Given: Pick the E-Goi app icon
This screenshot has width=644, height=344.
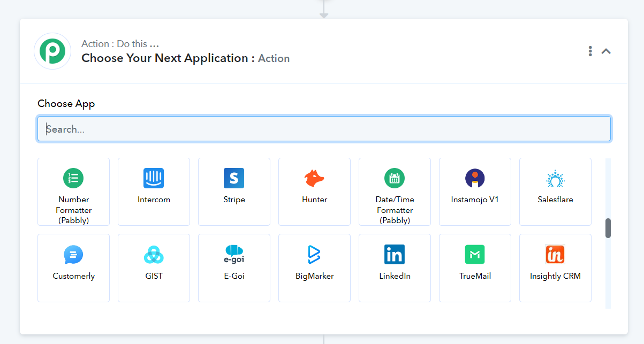Looking at the screenshot, I should [234, 255].
